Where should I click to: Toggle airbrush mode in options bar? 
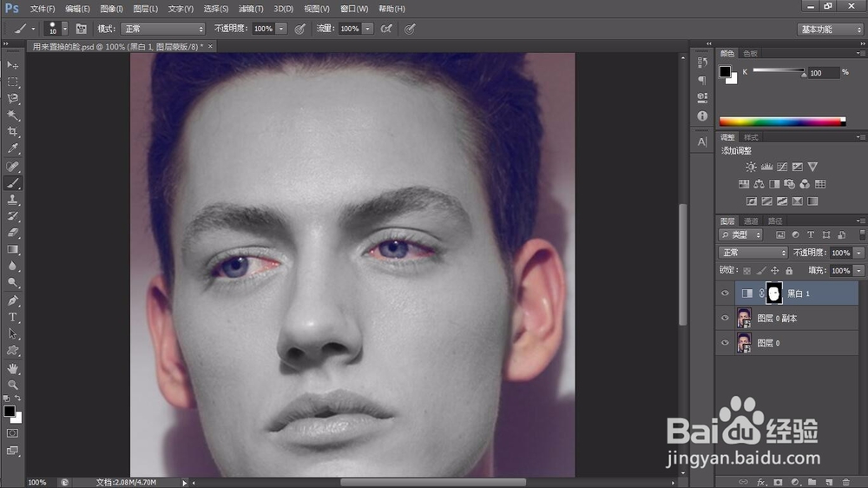(x=386, y=29)
